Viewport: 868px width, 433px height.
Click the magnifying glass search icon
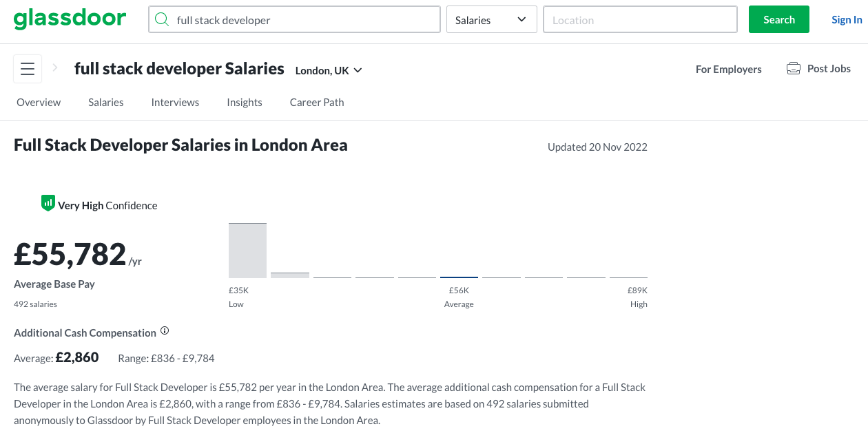click(162, 20)
